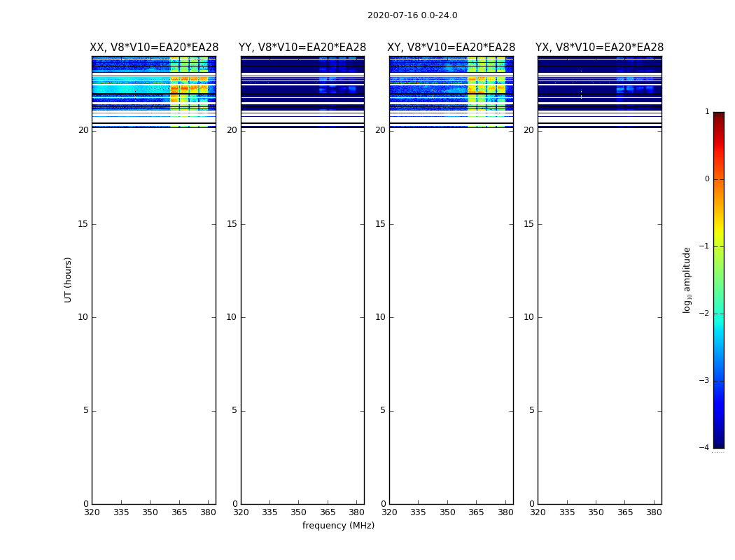Click the '335' frequency tick of XY panel

click(x=418, y=512)
